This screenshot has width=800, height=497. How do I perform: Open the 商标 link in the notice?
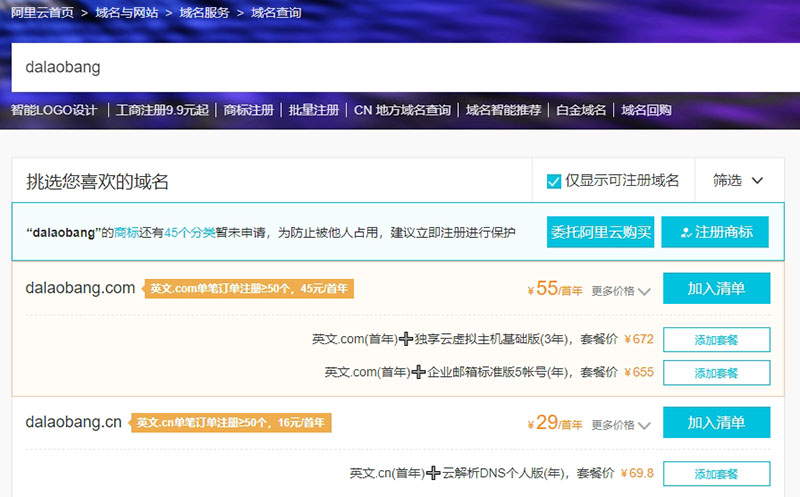click(126, 233)
